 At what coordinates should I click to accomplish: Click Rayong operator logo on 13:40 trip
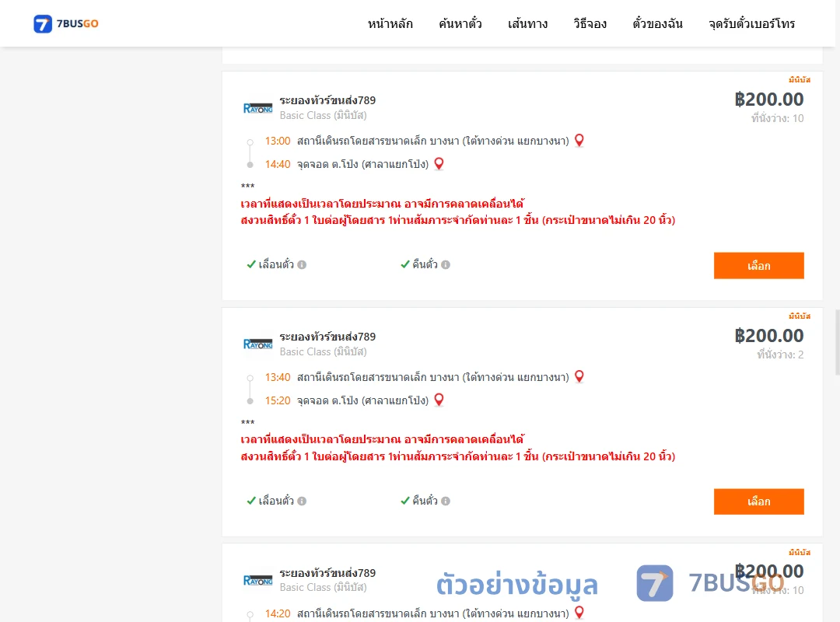click(257, 344)
